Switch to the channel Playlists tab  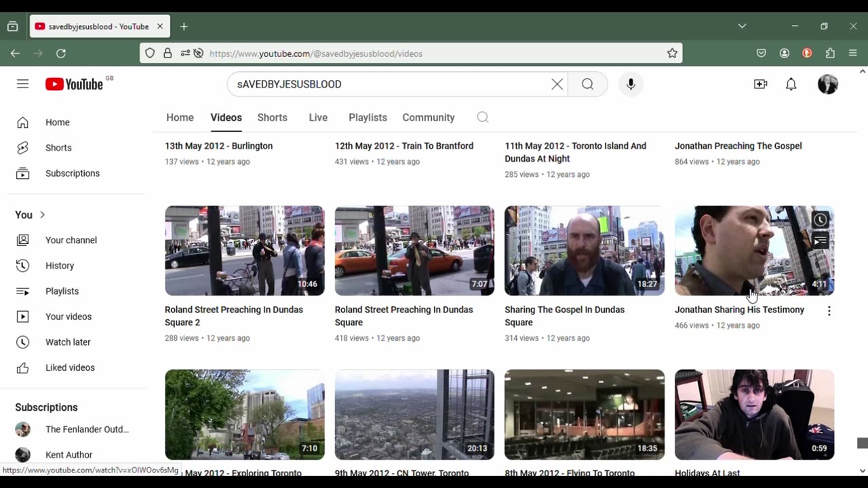[x=368, y=117]
